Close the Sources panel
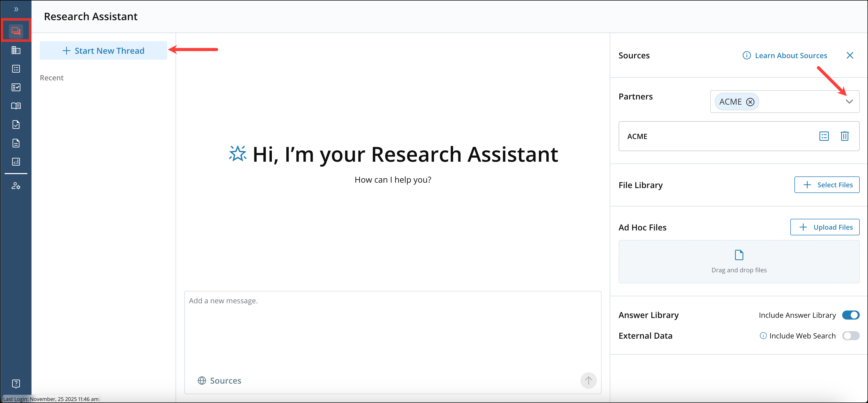868x403 pixels. click(x=850, y=55)
